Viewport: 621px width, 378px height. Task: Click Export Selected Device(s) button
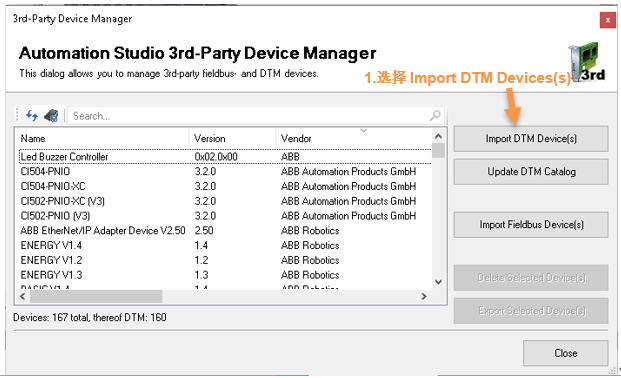pos(531,311)
